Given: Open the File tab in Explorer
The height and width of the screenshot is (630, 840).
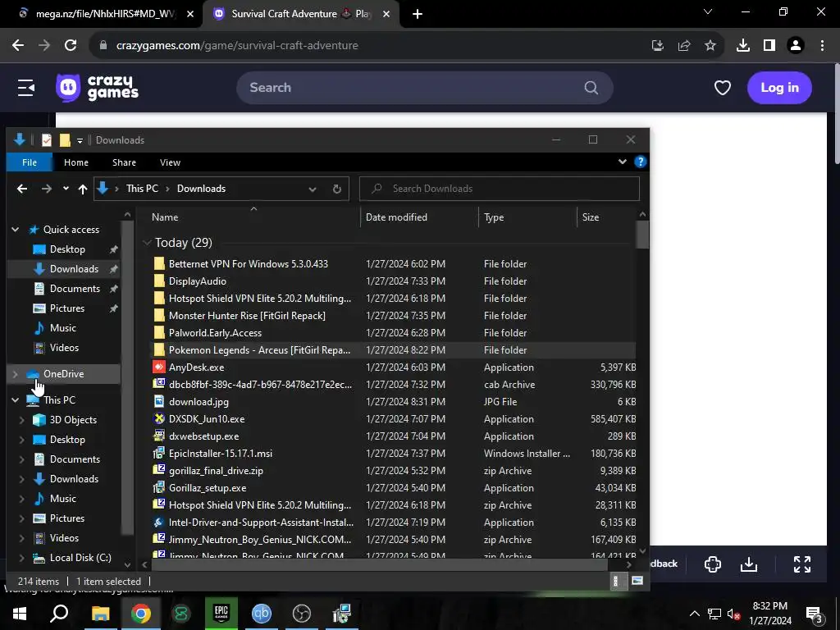Looking at the screenshot, I should coord(30,162).
